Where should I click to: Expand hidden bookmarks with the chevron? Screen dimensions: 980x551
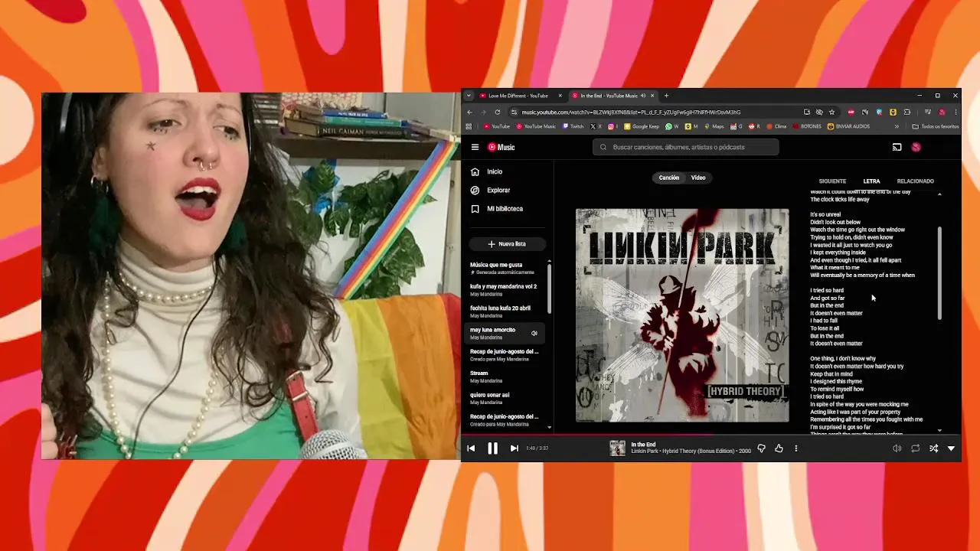pos(897,126)
